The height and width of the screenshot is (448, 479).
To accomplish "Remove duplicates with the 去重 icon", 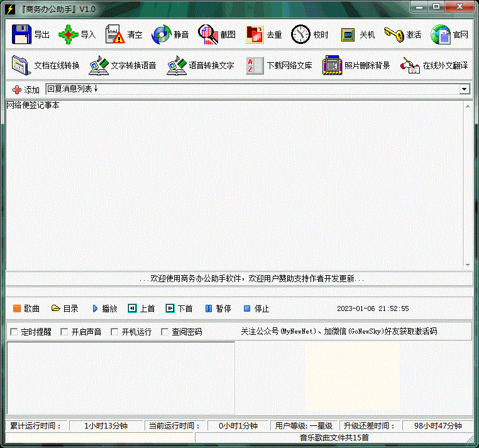I will [x=255, y=35].
